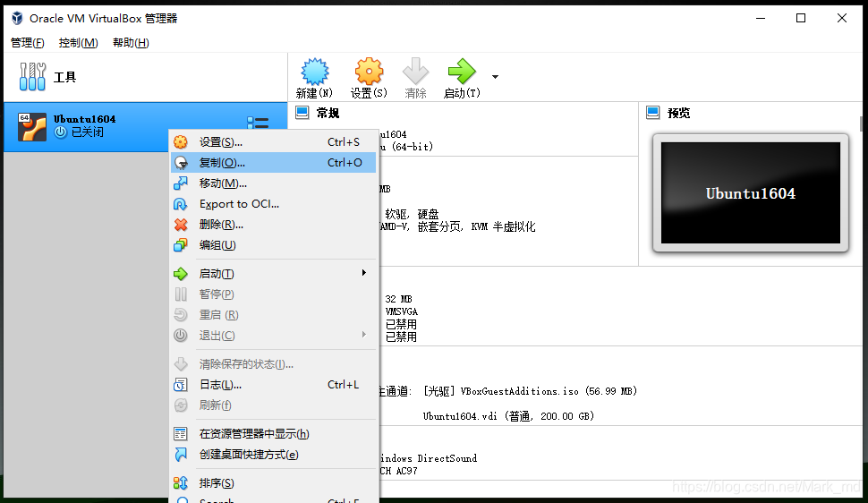Click the Discard (清除) down-arrow toolbar icon
The height and width of the screenshot is (503, 868).
coord(415,71)
